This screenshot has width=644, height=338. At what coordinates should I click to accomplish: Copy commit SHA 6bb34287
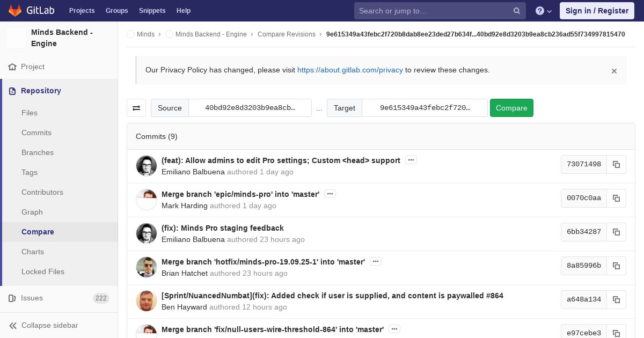click(616, 232)
